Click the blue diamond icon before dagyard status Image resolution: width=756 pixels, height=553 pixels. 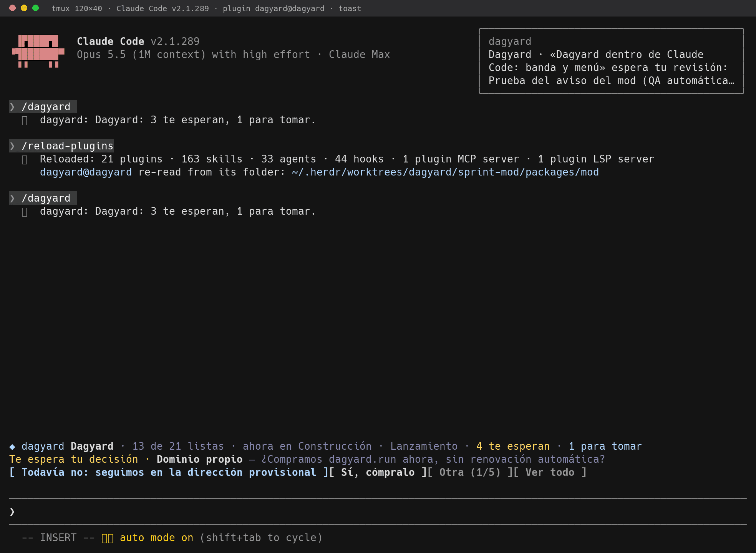[x=12, y=447]
